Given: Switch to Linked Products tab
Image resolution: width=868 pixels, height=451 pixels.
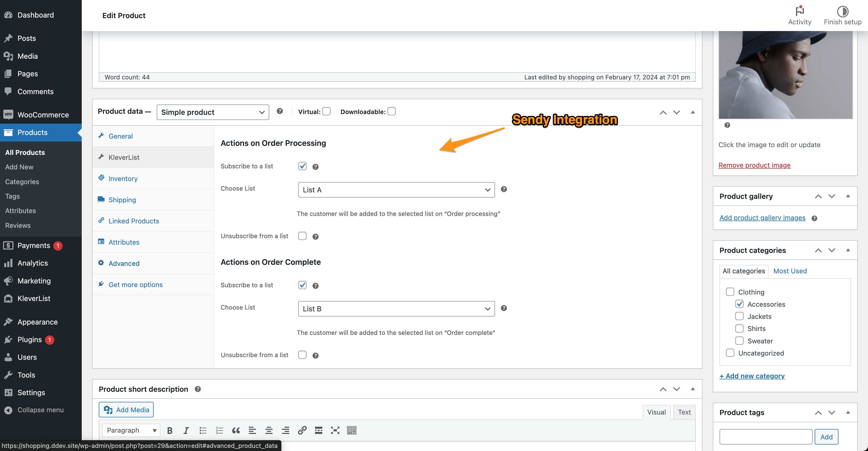Looking at the screenshot, I should (153, 221).
